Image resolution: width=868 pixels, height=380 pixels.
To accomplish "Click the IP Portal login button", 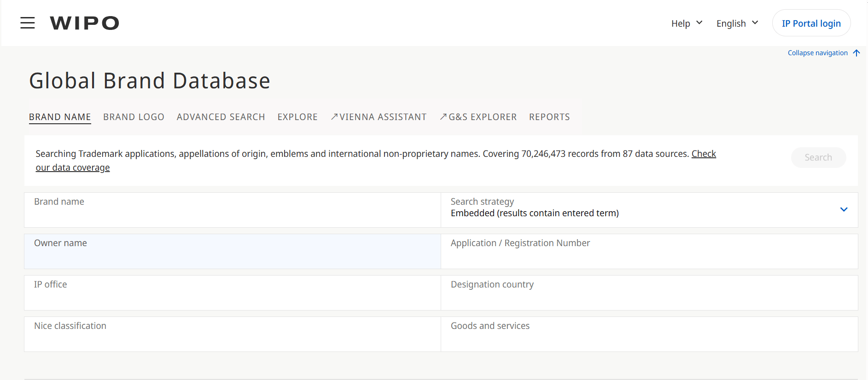I will click(811, 23).
